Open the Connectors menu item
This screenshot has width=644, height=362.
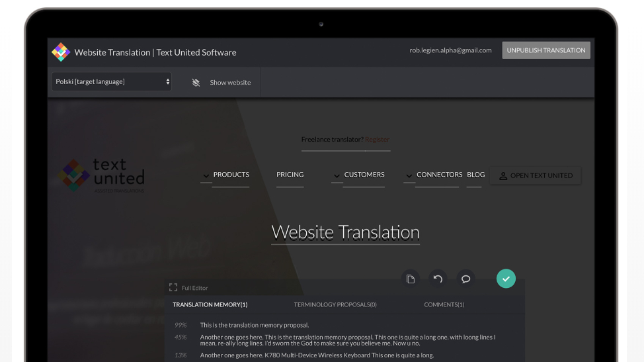[440, 175]
